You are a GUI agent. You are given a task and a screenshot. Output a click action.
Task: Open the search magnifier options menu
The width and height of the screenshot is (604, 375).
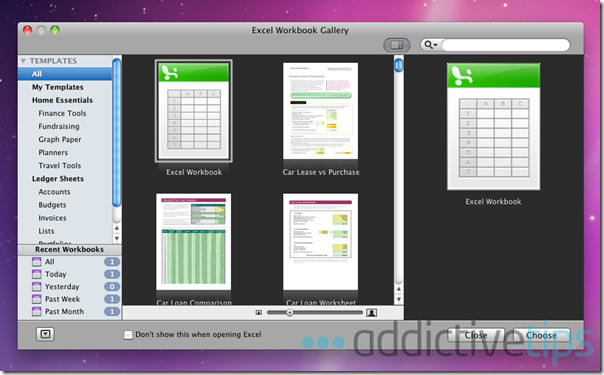coord(431,45)
